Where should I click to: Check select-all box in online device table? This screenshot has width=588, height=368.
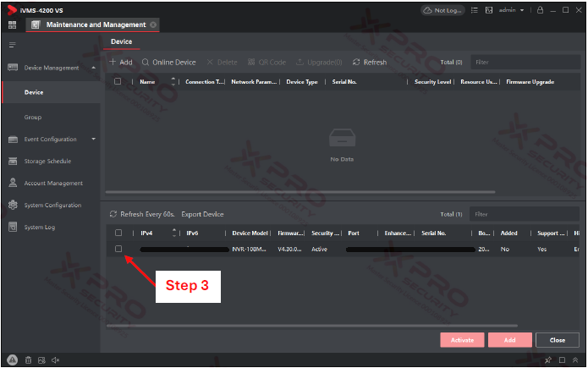[118, 233]
